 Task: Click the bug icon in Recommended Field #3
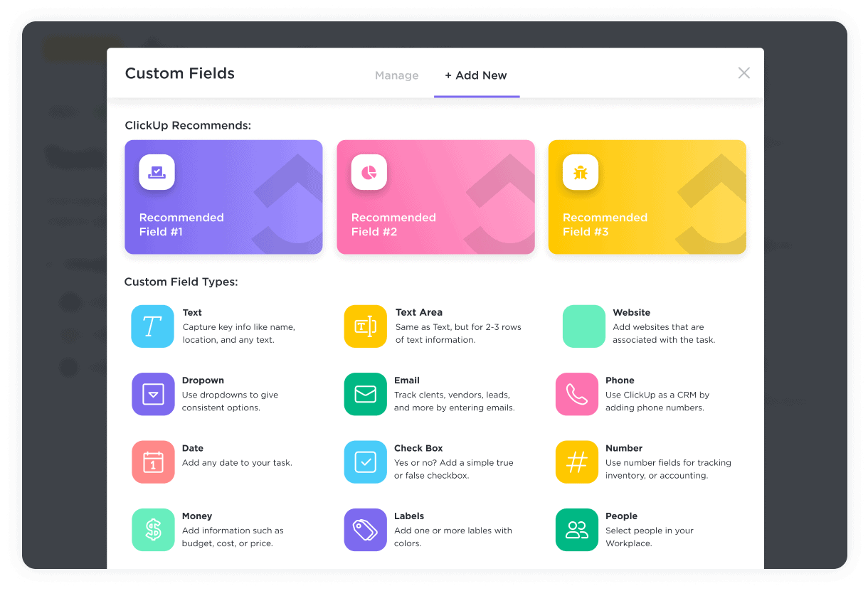pyautogui.click(x=581, y=172)
